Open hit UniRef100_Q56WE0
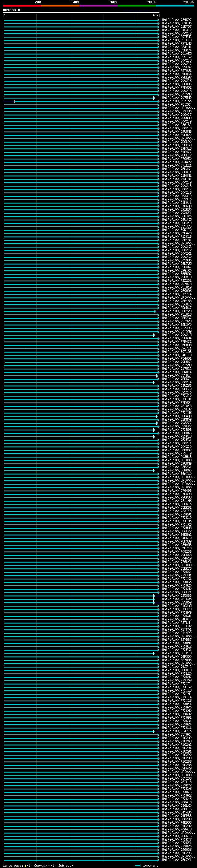197x868 pixels. pos(176,304)
